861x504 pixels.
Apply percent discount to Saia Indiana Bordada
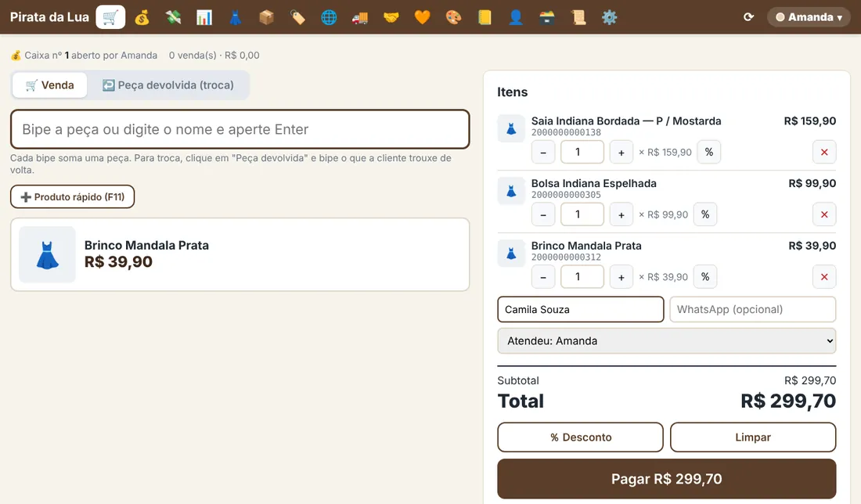[709, 152]
